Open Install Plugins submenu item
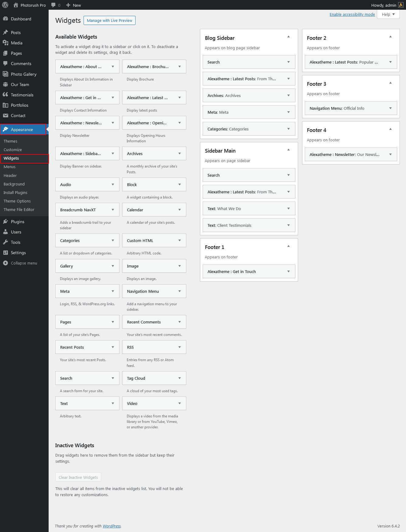This screenshot has width=406, height=532. pos(15,192)
